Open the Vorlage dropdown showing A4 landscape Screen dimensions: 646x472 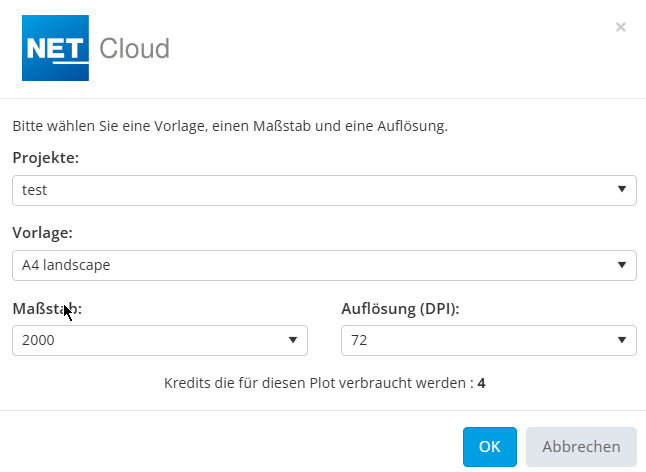coord(310,265)
